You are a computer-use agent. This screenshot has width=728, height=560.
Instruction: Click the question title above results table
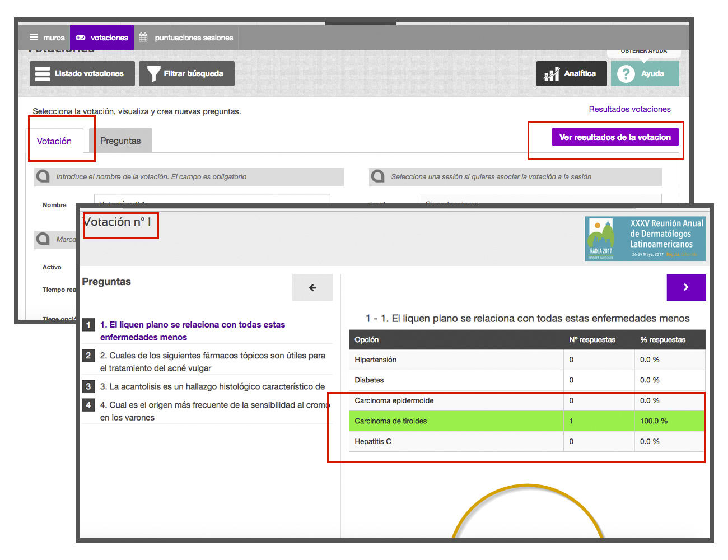[x=528, y=318]
